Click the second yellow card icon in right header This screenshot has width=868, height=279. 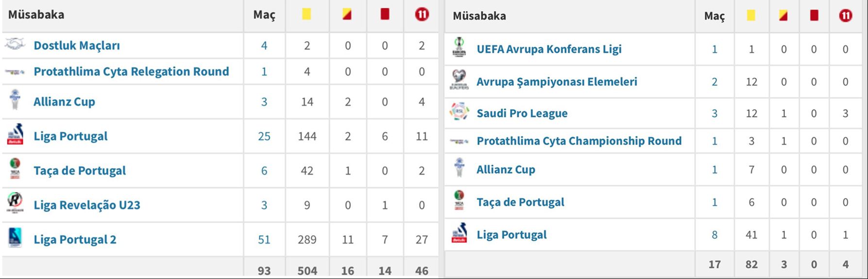pyautogui.click(x=783, y=16)
